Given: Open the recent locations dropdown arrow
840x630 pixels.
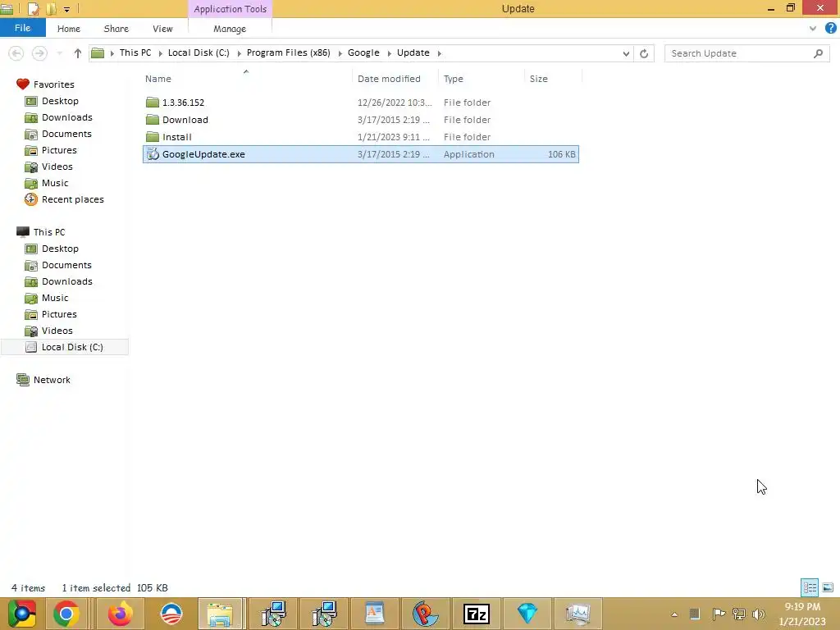Looking at the screenshot, I should point(59,53).
